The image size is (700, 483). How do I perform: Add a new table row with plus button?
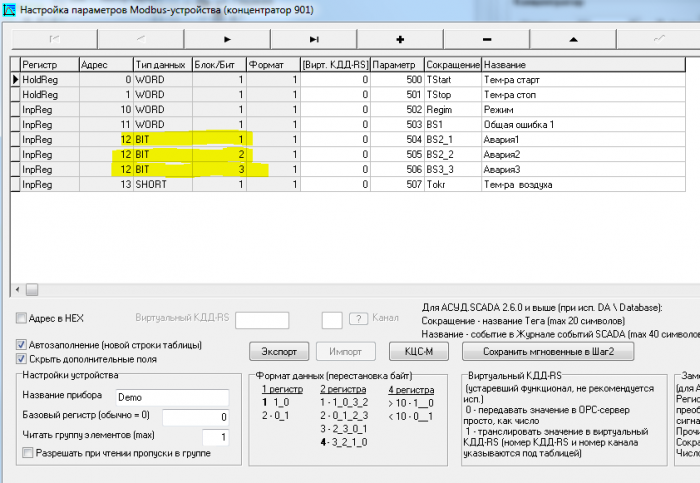tap(400, 39)
